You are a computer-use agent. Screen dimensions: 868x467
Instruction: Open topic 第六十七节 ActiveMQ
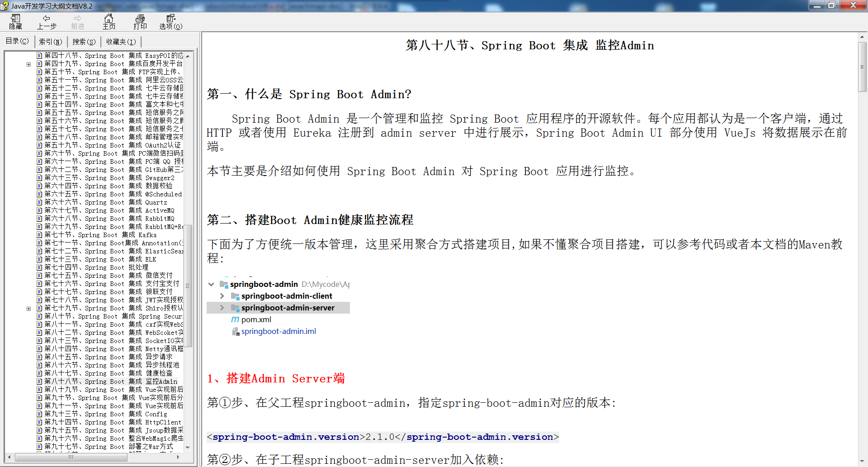click(x=109, y=210)
